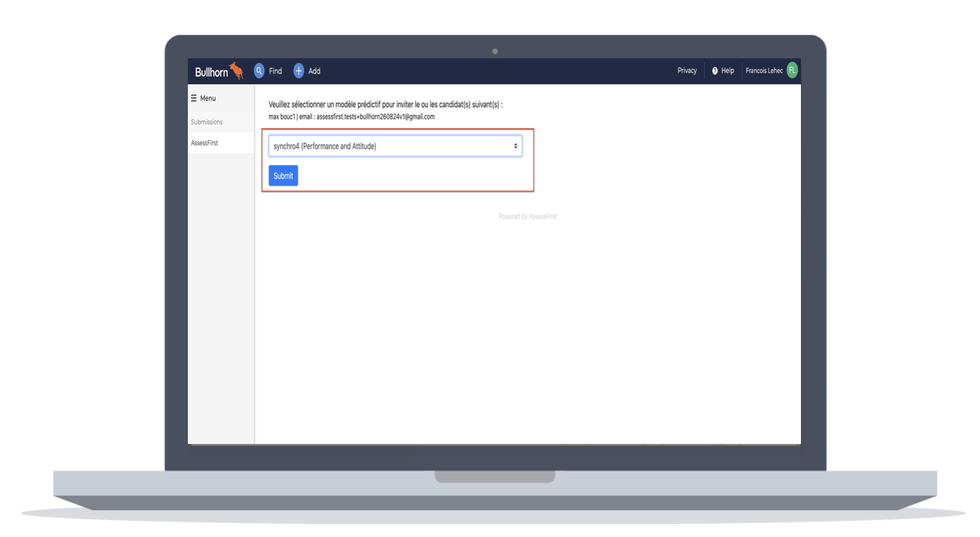The image size is (980, 537).
Task: Click the Help text link
Action: [728, 71]
